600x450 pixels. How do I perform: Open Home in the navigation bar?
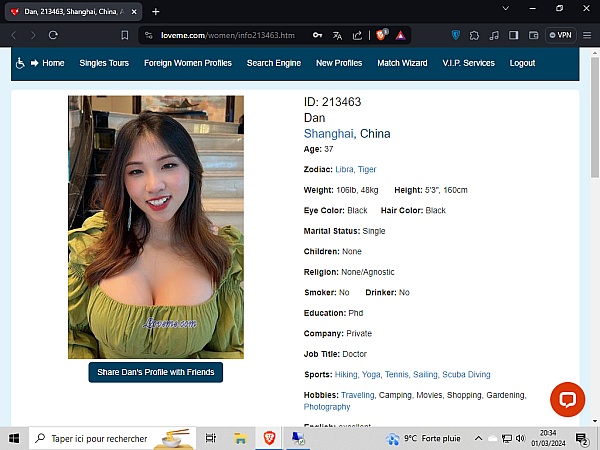[53, 63]
